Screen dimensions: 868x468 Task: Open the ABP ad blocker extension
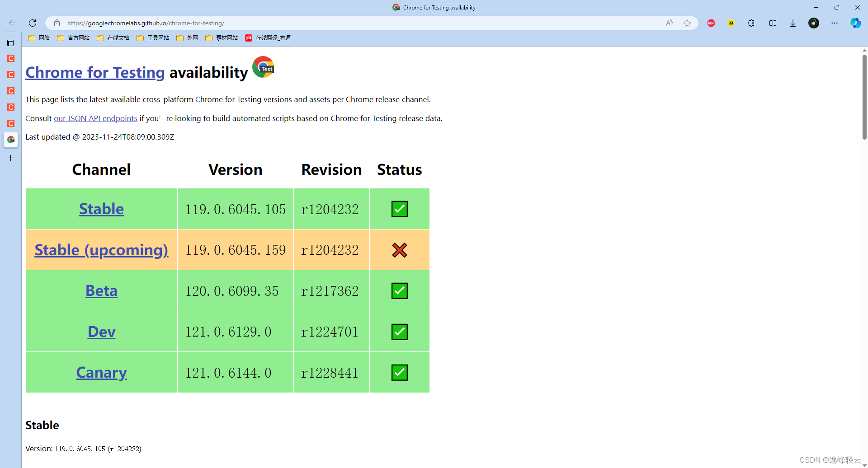pos(711,23)
